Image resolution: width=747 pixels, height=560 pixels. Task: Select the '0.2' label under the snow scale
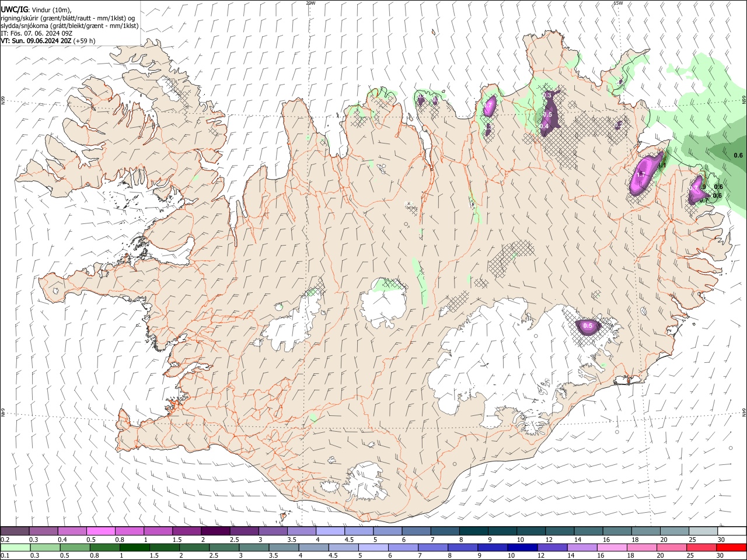click(x=5, y=540)
